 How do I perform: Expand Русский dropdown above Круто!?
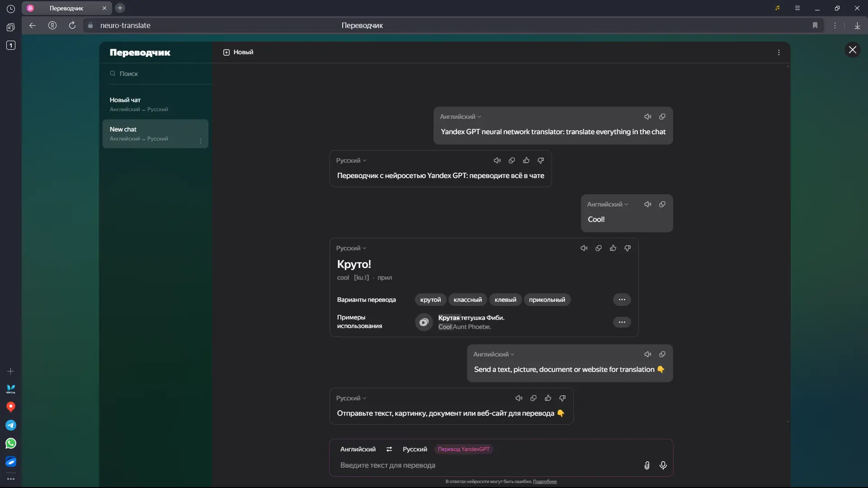(x=351, y=248)
